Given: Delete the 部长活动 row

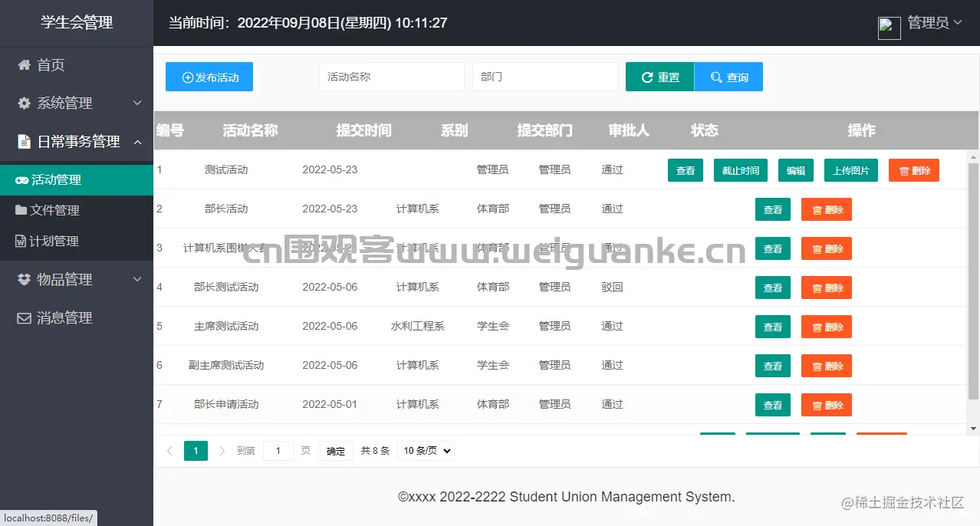Looking at the screenshot, I should tap(827, 209).
